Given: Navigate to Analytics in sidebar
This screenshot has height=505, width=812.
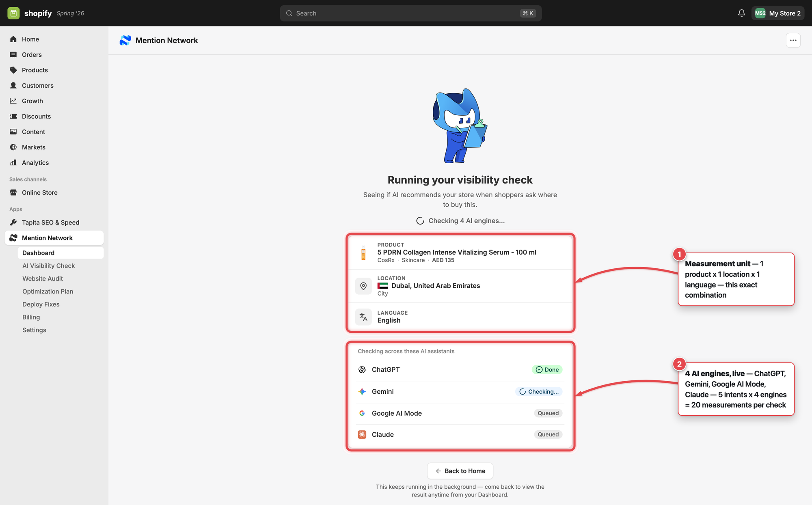Looking at the screenshot, I should coord(35,162).
